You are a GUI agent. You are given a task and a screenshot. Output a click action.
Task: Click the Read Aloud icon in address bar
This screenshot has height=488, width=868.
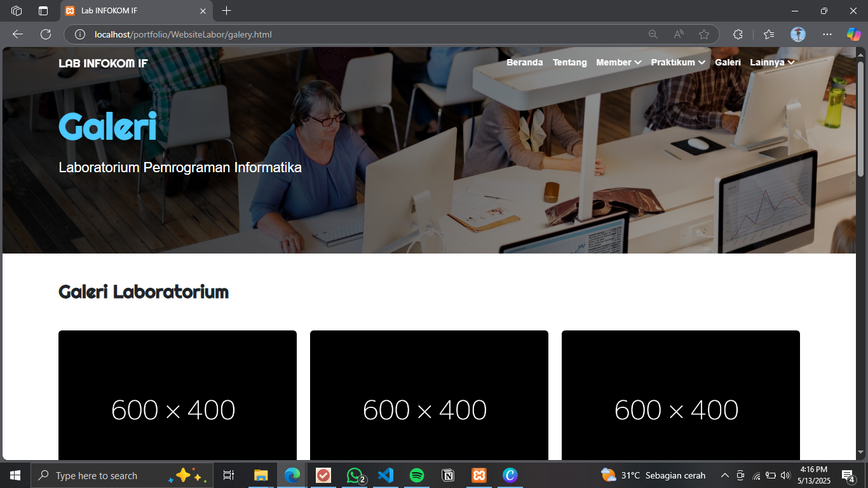(678, 34)
